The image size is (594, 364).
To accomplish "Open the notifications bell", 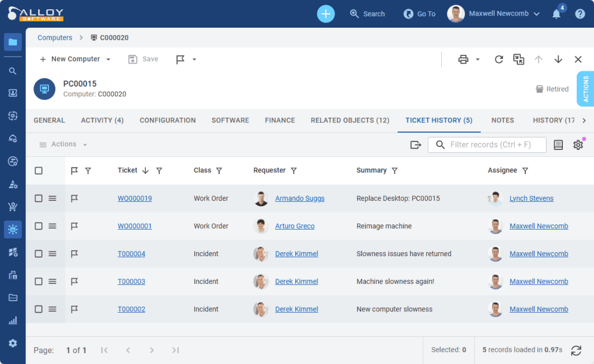I will coord(556,13).
